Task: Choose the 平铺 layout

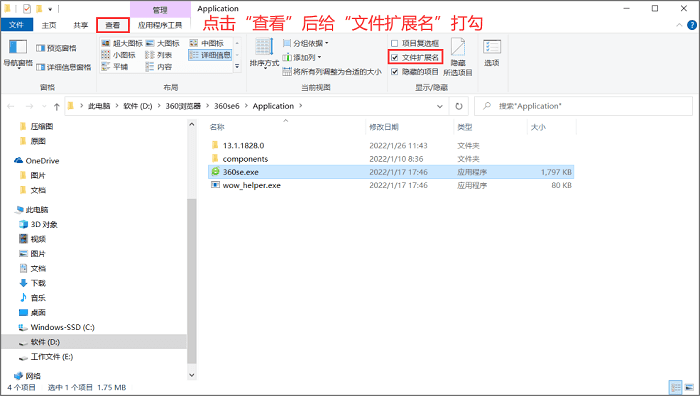Action: [x=115, y=67]
